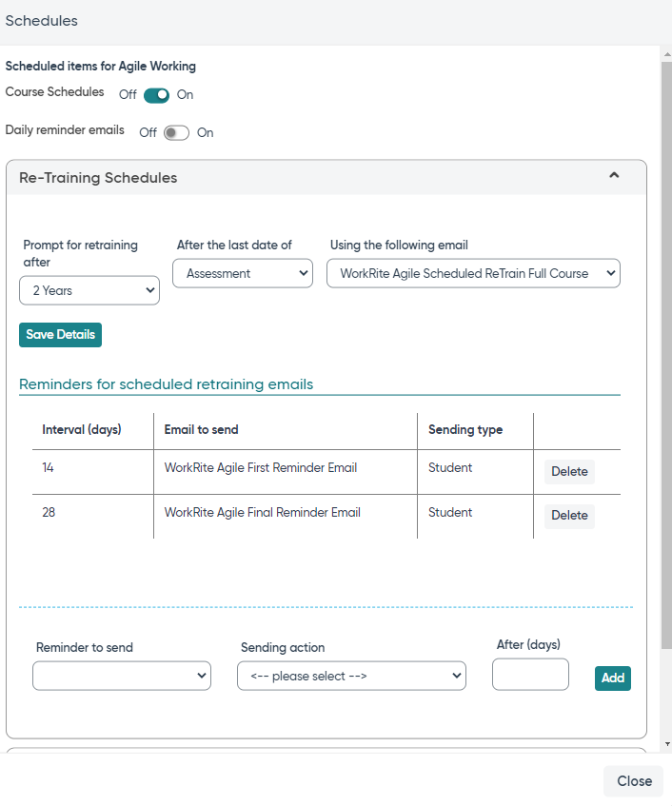Open the WorkRite Agile Scheduled ReTrain email dropdown
Screen dimensions: 672x806
pos(473,273)
